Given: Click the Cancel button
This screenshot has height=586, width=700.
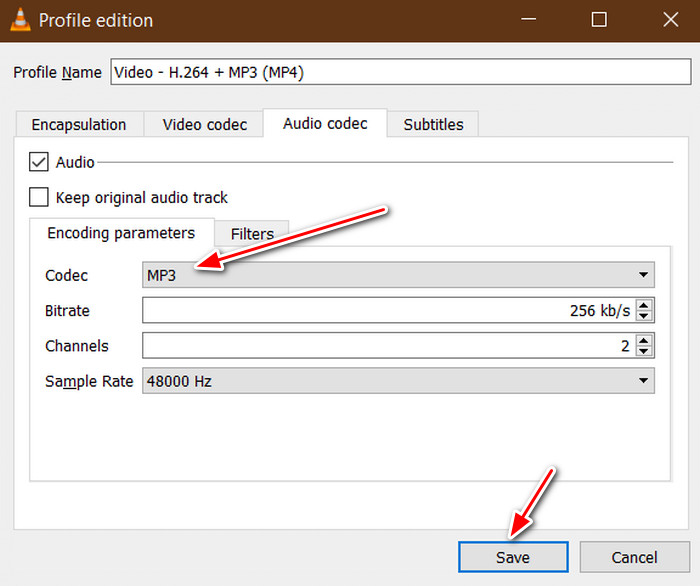Looking at the screenshot, I should click(x=634, y=557).
